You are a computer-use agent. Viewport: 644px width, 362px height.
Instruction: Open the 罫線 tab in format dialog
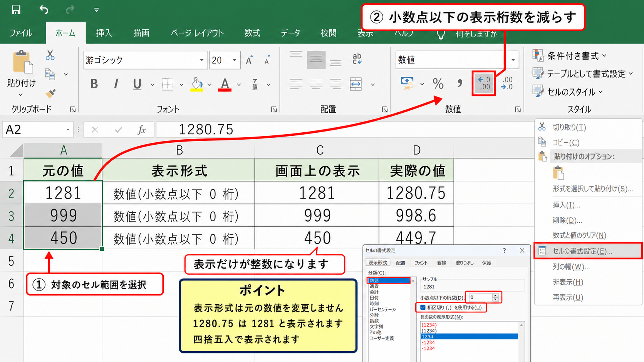click(x=442, y=263)
